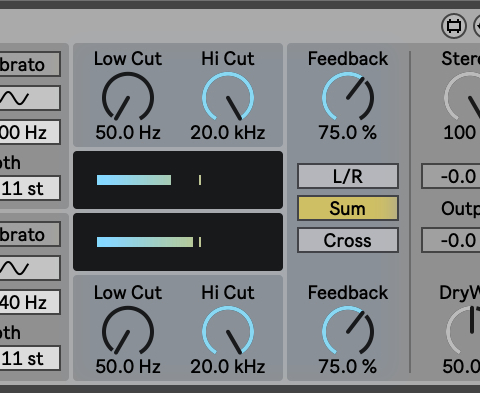Click the sine waveform icon in the upper section
The width and height of the screenshot is (480, 393).
(x=29, y=98)
